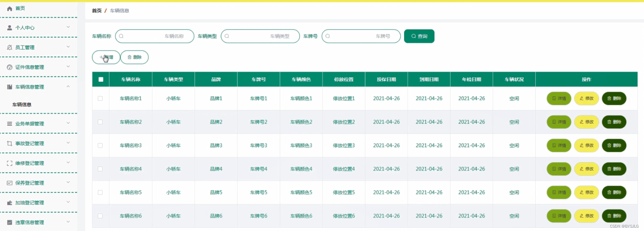Click the search icon in 车辆类型 field
Viewport: 644px width, 231px height.
pyautogui.click(x=227, y=36)
